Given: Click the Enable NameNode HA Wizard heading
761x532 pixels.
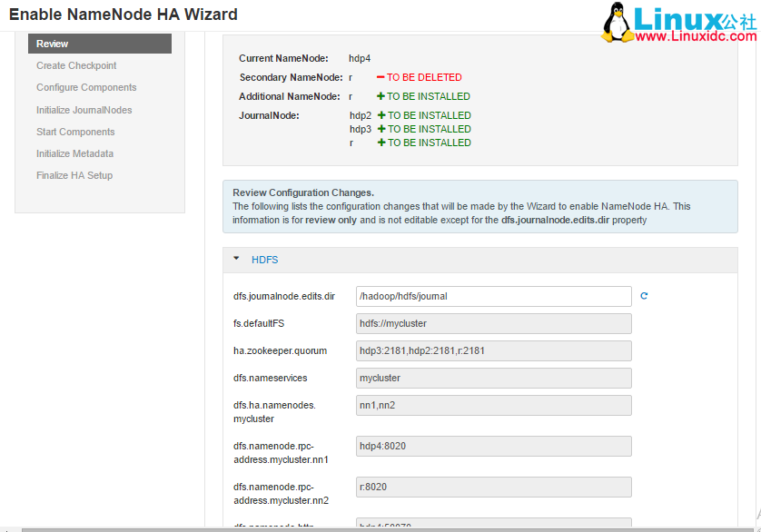Looking at the screenshot, I should (x=122, y=15).
